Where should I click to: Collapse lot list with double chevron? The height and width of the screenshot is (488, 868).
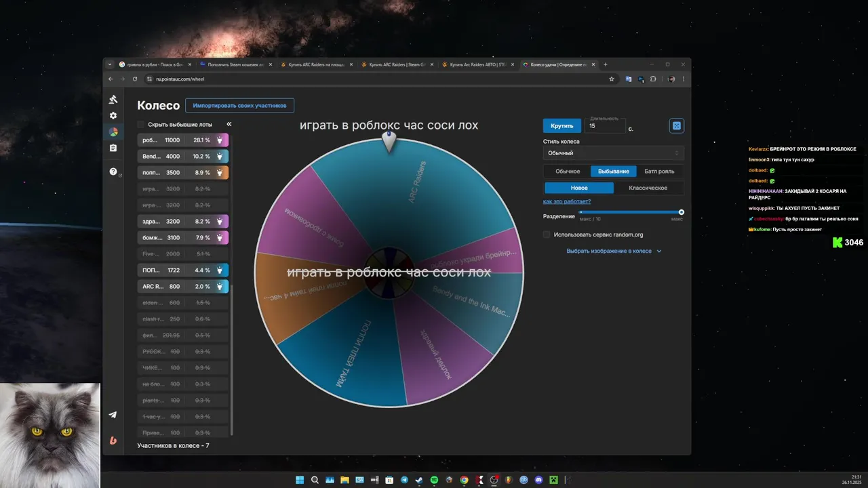click(x=229, y=124)
